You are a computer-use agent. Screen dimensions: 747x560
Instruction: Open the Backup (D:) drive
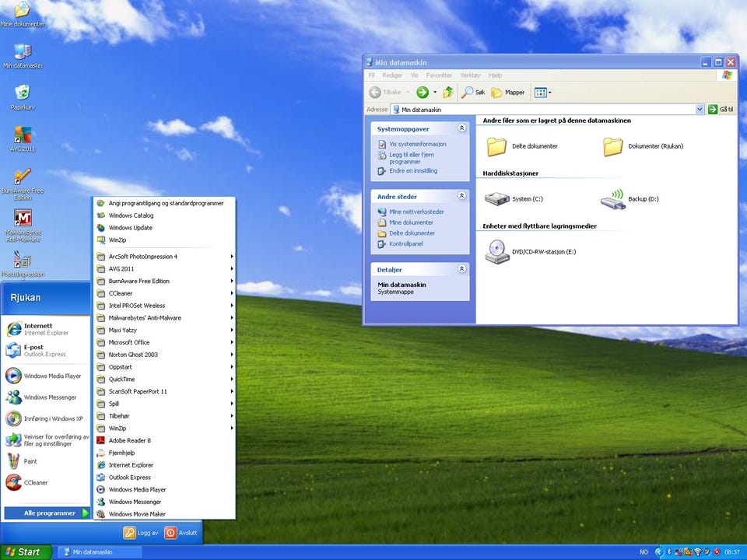tap(613, 199)
